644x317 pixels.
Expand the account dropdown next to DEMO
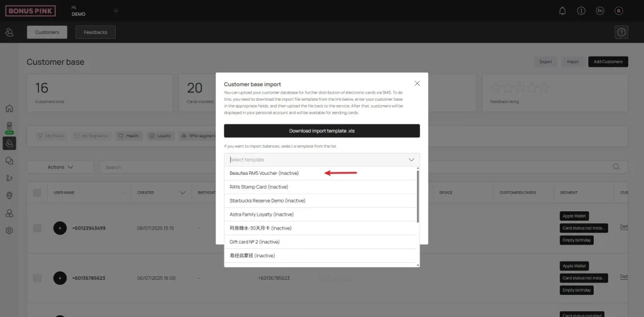pos(116,11)
